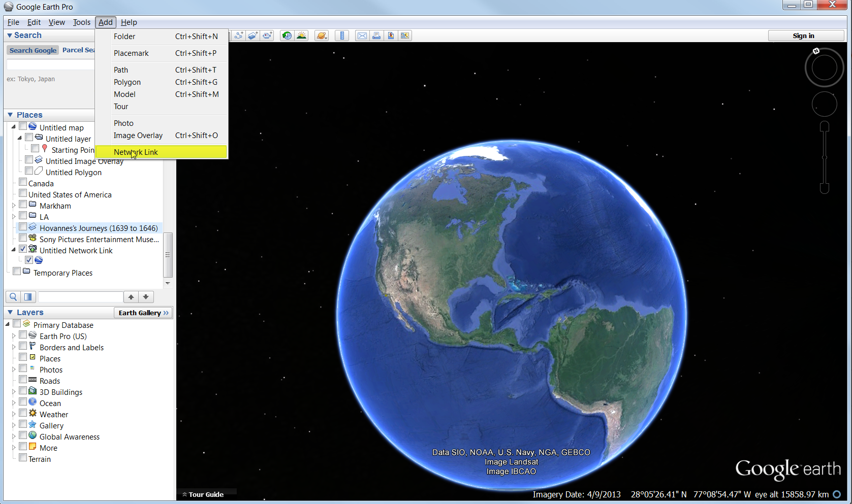The height and width of the screenshot is (504, 852).
Task: Click the North indicator on the compass
Action: click(x=816, y=51)
